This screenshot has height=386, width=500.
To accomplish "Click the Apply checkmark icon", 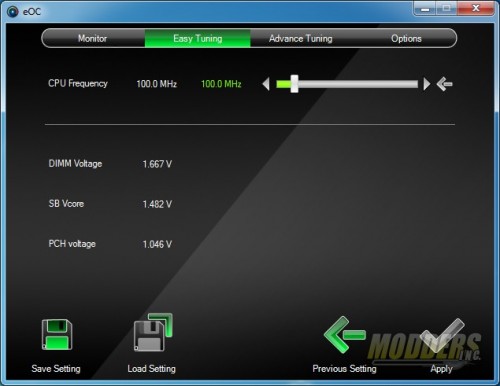I will [x=442, y=335].
